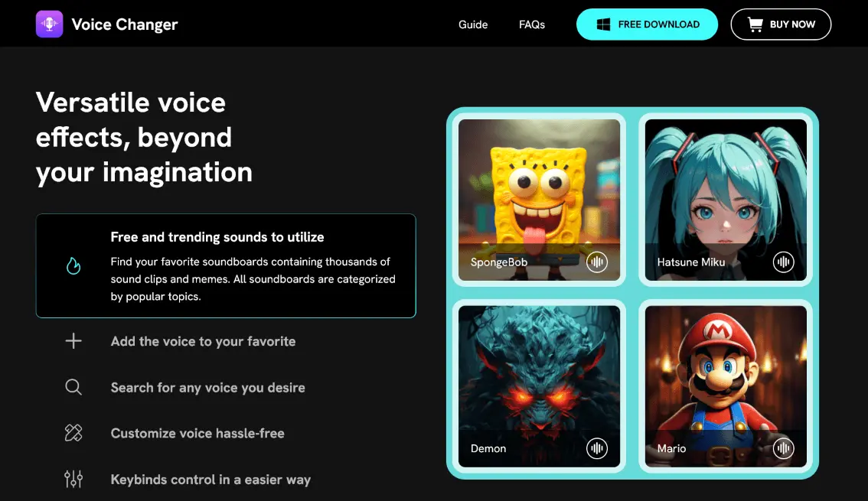Play the SpongeBob voice waveform icon

(597, 262)
